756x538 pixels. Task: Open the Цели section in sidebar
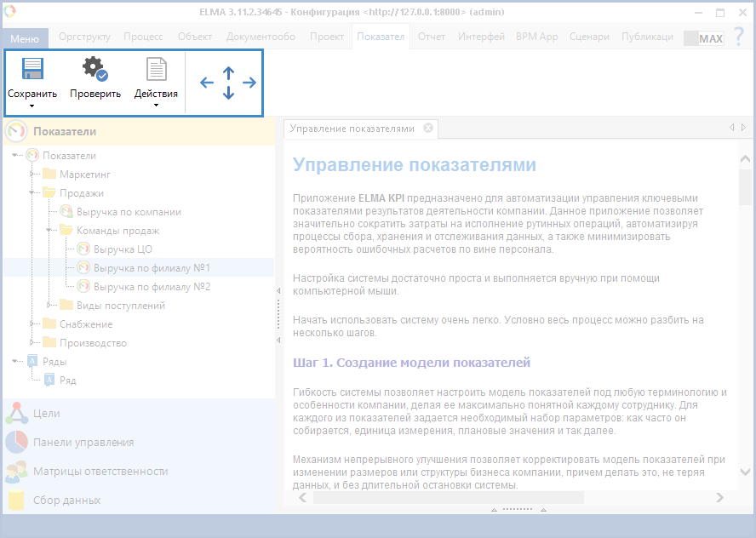46,414
